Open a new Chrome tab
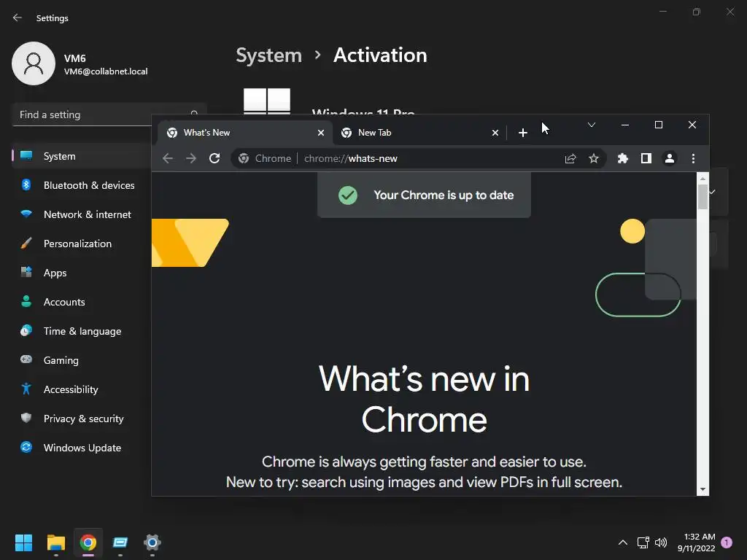The image size is (747, 560). tap(522, 133)
